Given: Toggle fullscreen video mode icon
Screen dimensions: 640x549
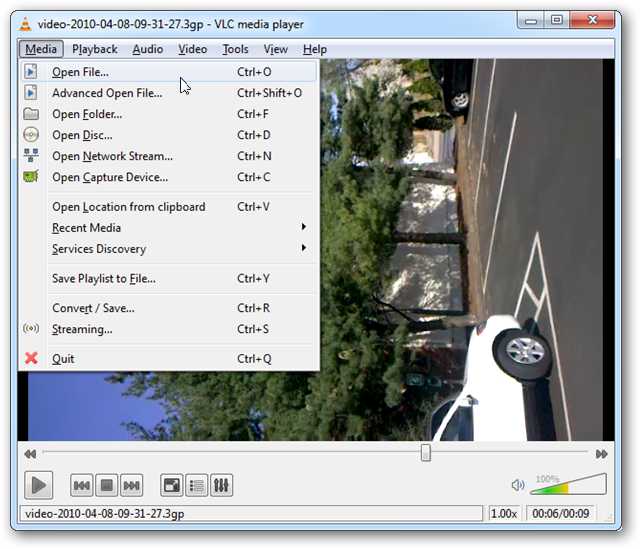Looking at the screenshot, I should [172, 485].
